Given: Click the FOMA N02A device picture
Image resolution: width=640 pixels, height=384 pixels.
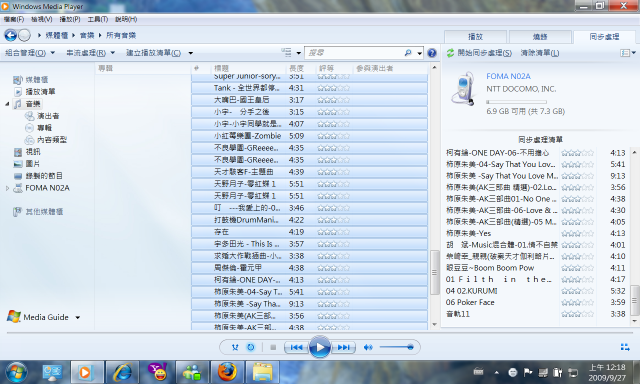Looking at the screenshot, I should [463, 89].
